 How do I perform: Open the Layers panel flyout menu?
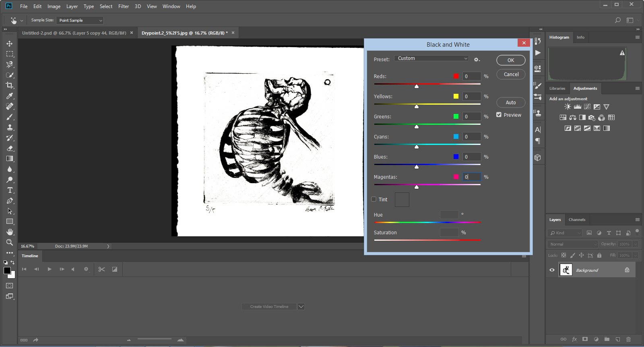click(638, 220)
